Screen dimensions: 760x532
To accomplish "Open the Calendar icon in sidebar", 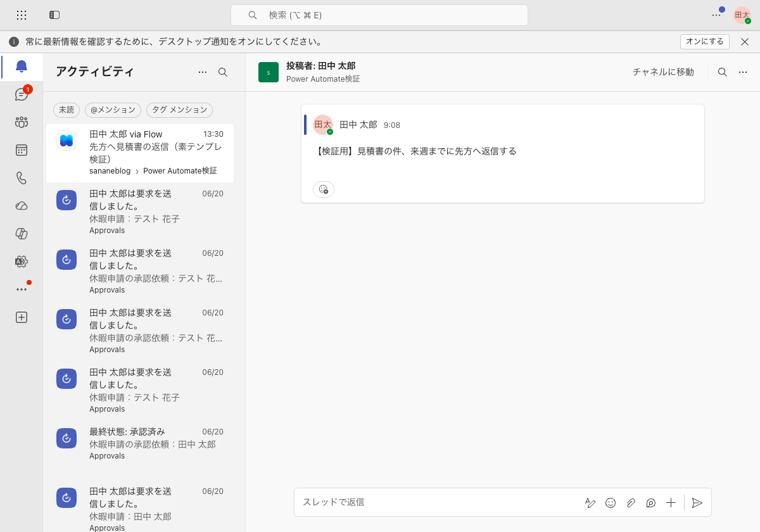I will [22, 150].
